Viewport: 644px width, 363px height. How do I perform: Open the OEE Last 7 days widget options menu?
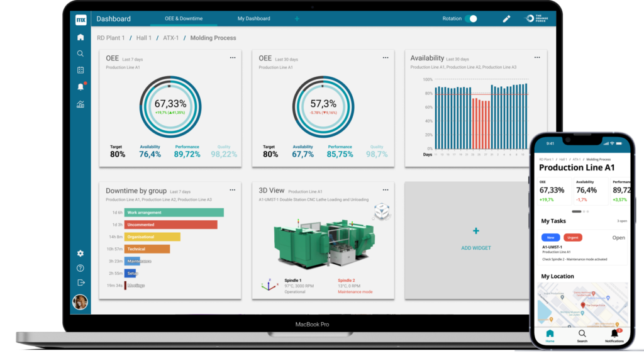232,57
